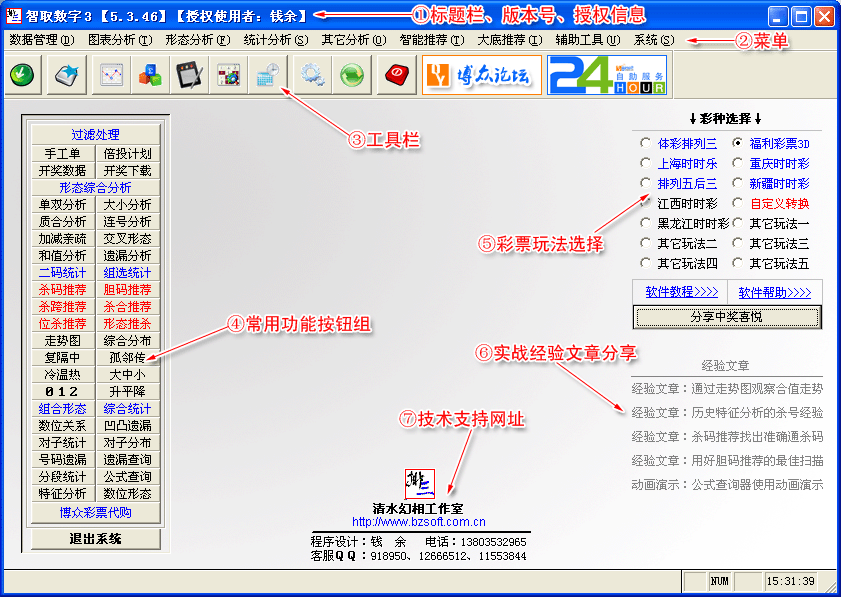Click the 清水幻相工作室 studio logo
The height and width of the screenshot is (597, 841).
point(419,483)
